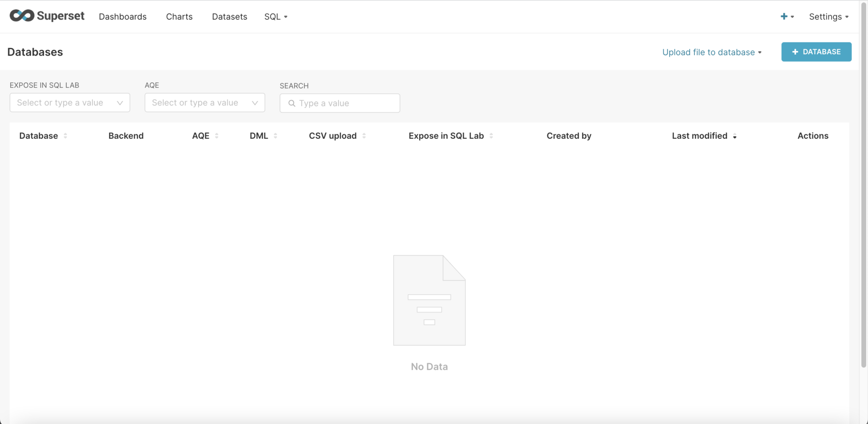Click CSV upload column sort icon
Viewport: 868px width, 424px height.
coord(364,136)
